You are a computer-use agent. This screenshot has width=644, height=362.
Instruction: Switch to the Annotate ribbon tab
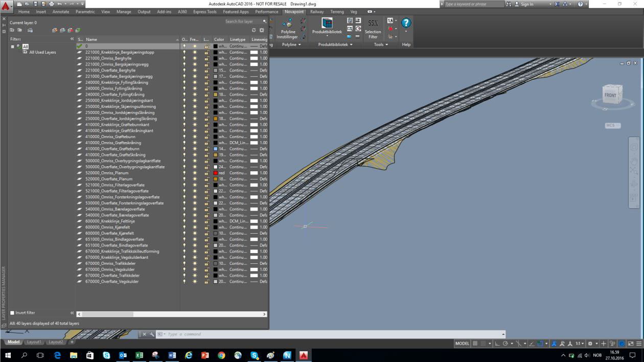61,11
